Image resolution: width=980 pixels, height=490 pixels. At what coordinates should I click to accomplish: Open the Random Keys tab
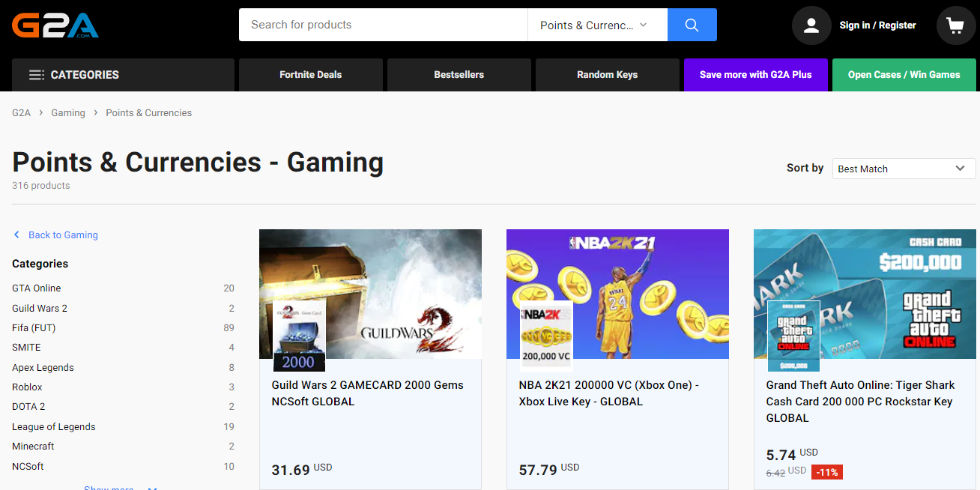tap(608, 75)
